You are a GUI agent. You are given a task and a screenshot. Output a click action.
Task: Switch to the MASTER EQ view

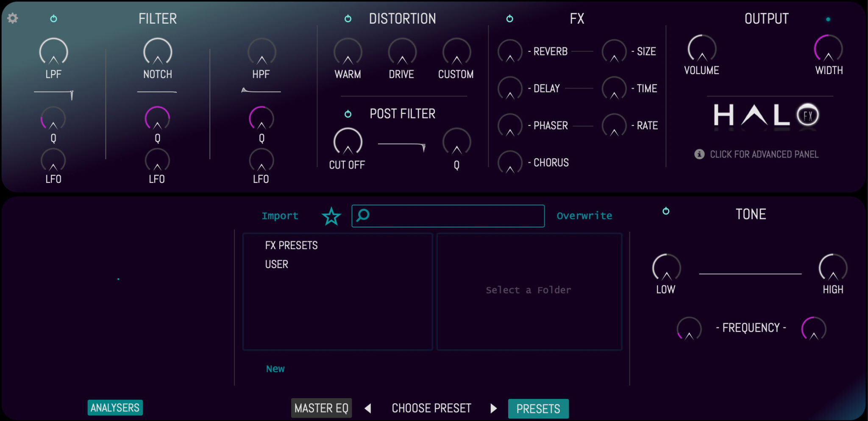(x=321, y=408)
